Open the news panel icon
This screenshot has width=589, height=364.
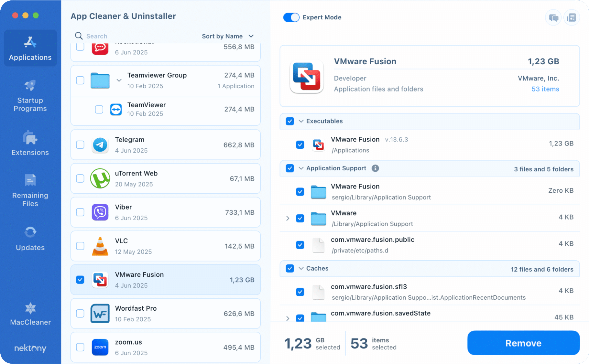572,17
